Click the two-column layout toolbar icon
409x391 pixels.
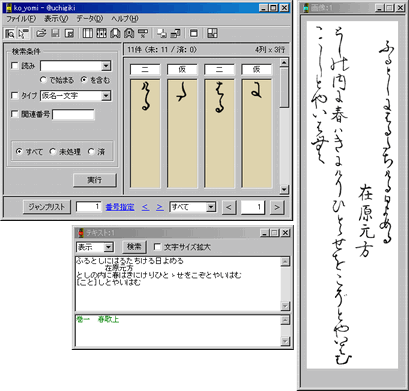pos(88,33)
